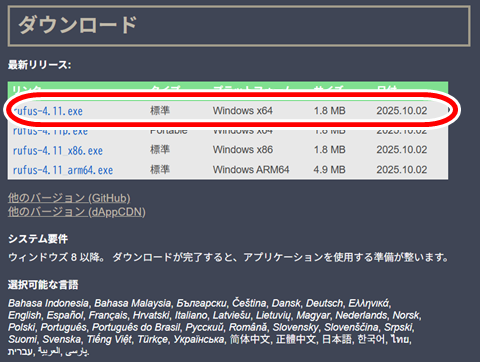The width and height of the screenshot is (480, 362).
Task: Click the 最新リリース: label
Action: point(39,65)
